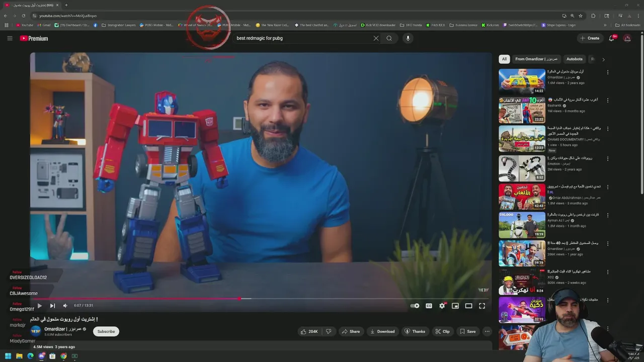Open Chrome from the taskbar
This screenshot has width=644, height=362.
click(x=63, y=356)
